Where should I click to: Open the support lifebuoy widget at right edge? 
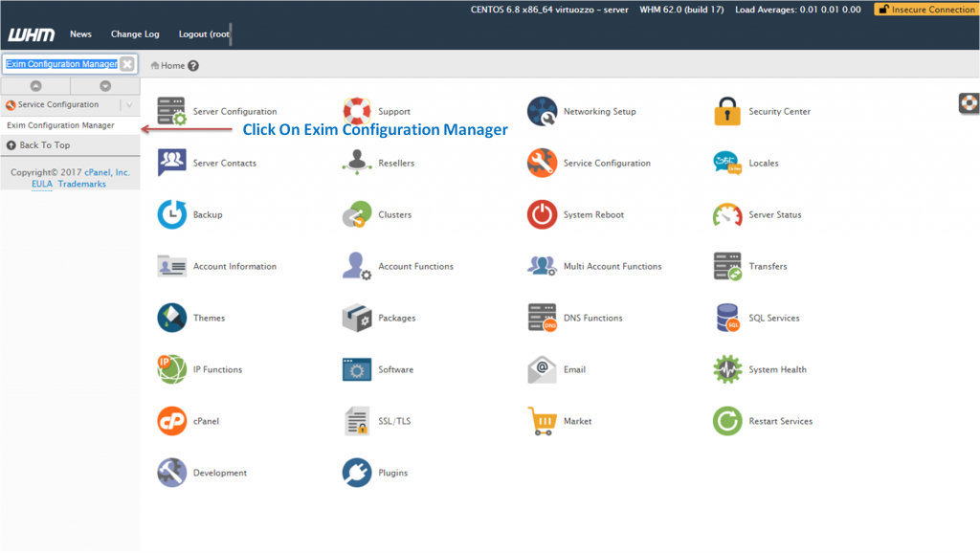[969, 103]
